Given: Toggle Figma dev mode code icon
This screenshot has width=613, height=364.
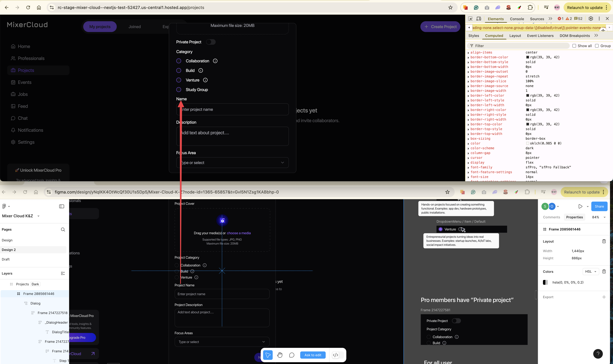Looking at the screenshot, I should (335, 355).
